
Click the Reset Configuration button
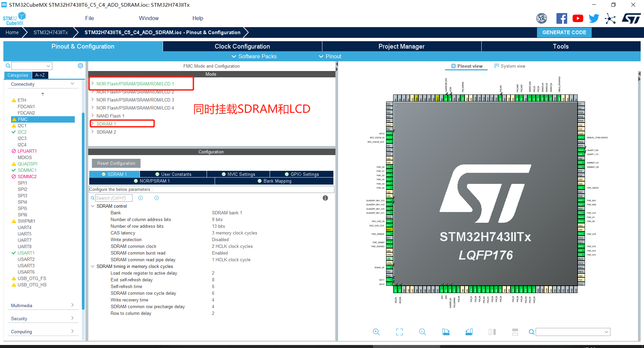116,163
